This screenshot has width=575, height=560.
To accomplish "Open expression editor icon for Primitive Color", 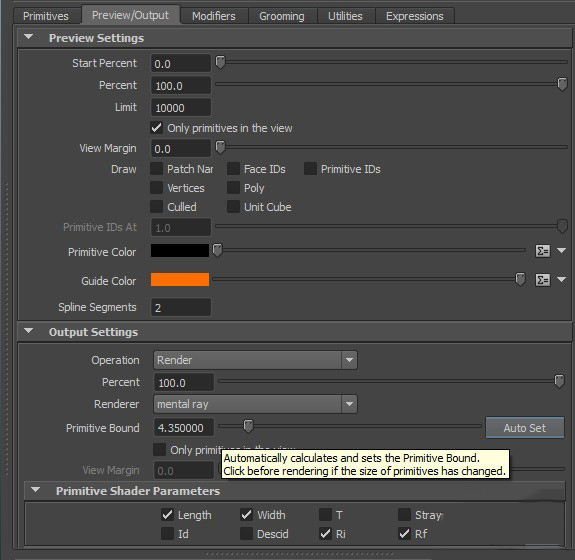I will [x=542, y=251].
